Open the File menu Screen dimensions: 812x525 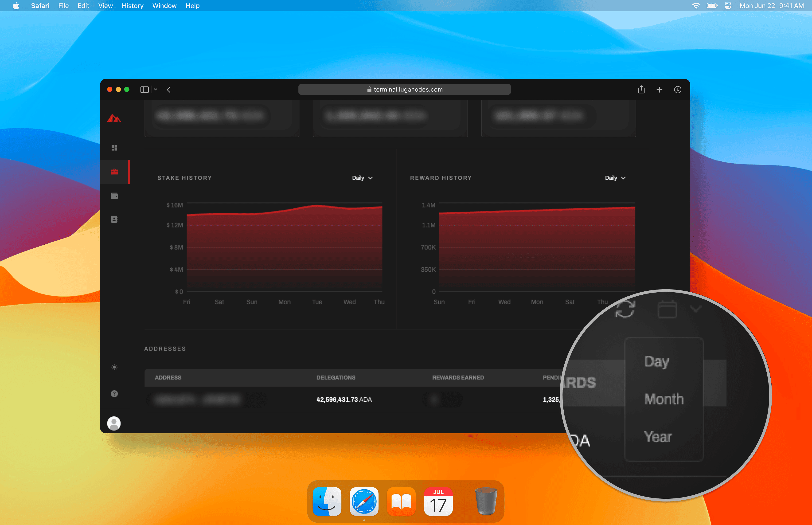click(63, 6)
